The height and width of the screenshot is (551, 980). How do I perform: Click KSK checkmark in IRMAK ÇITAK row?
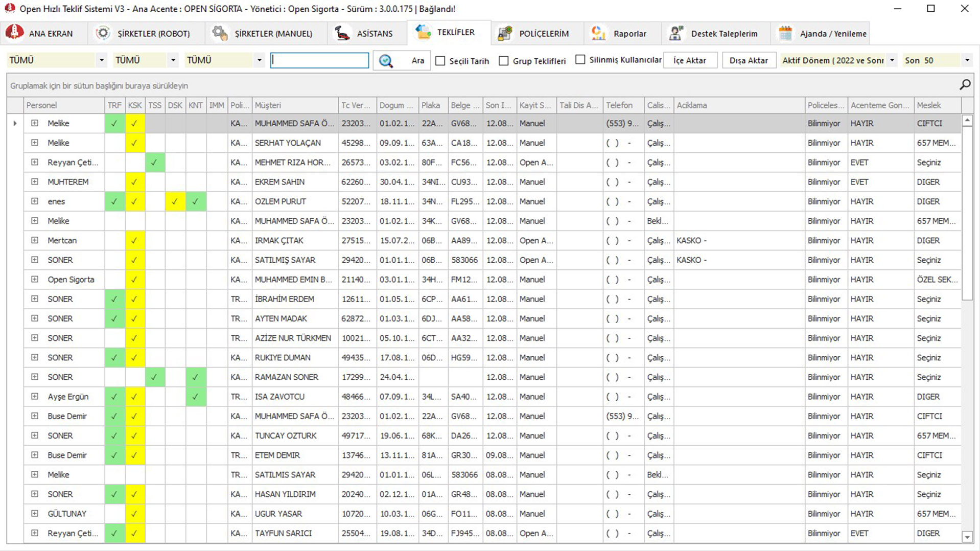pos(134,240)
